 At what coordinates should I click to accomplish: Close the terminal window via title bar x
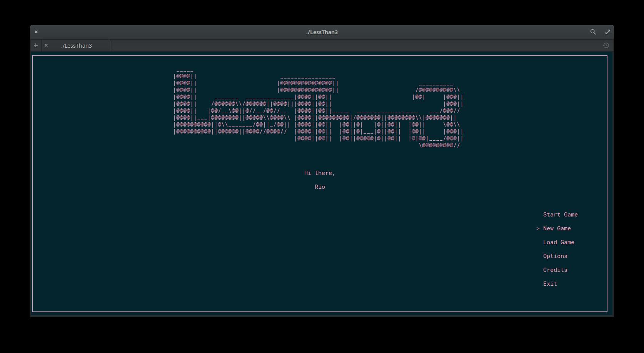pyautogui.click(x=36, y=32)
